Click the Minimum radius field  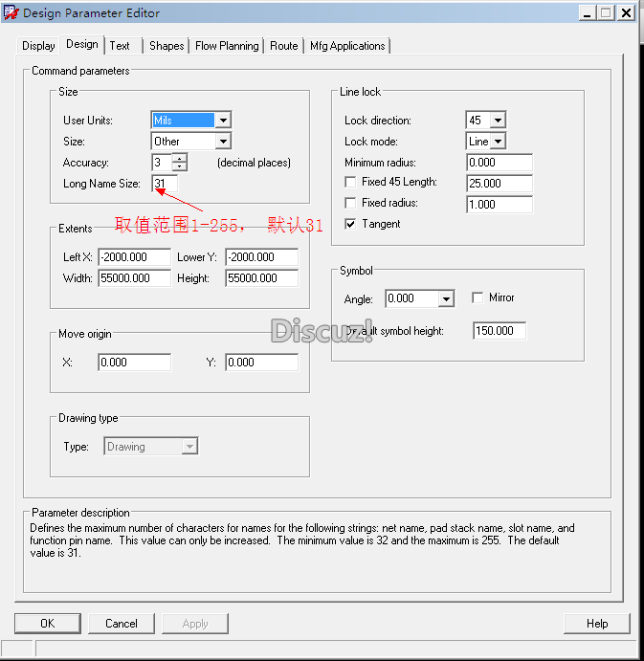click(x=500, y=163)
